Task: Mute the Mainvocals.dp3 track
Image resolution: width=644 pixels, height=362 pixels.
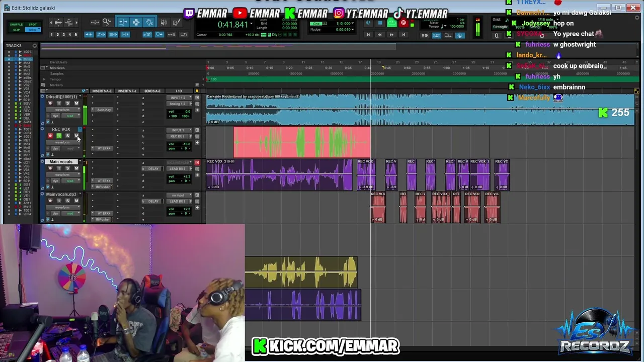Action: [x=76, y=201]
